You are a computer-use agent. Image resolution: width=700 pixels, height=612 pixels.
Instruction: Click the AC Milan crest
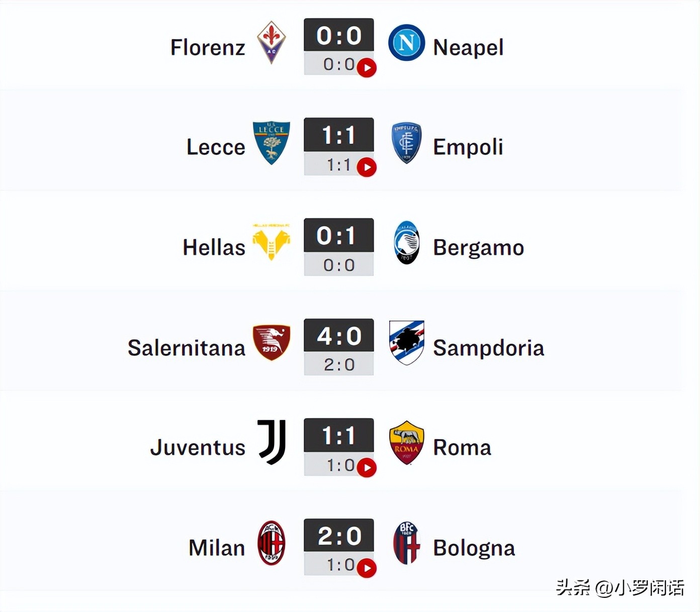click(x=272, y=543)
